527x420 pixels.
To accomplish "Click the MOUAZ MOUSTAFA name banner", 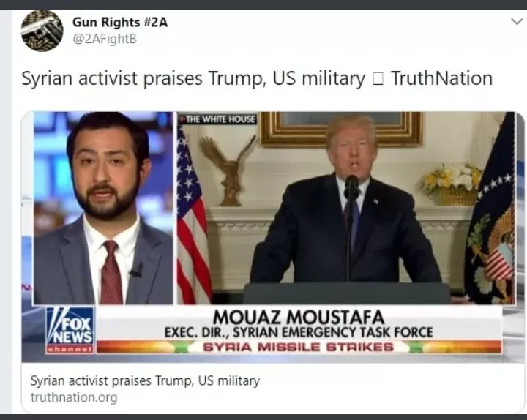I will point(299,317).
